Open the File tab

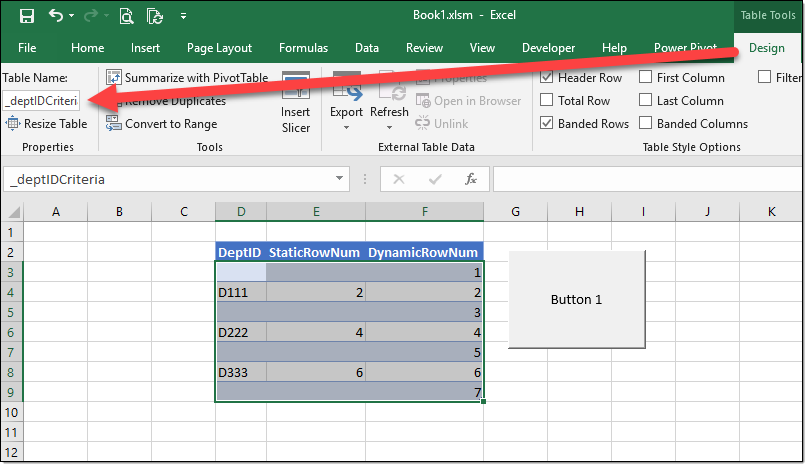[x=27, y=48]
